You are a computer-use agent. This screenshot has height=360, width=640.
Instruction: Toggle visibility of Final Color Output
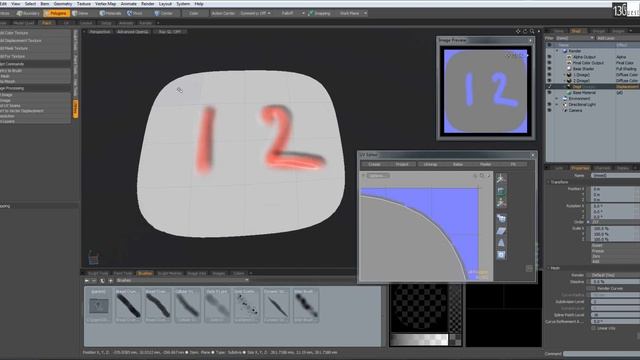tap(549, 63)
